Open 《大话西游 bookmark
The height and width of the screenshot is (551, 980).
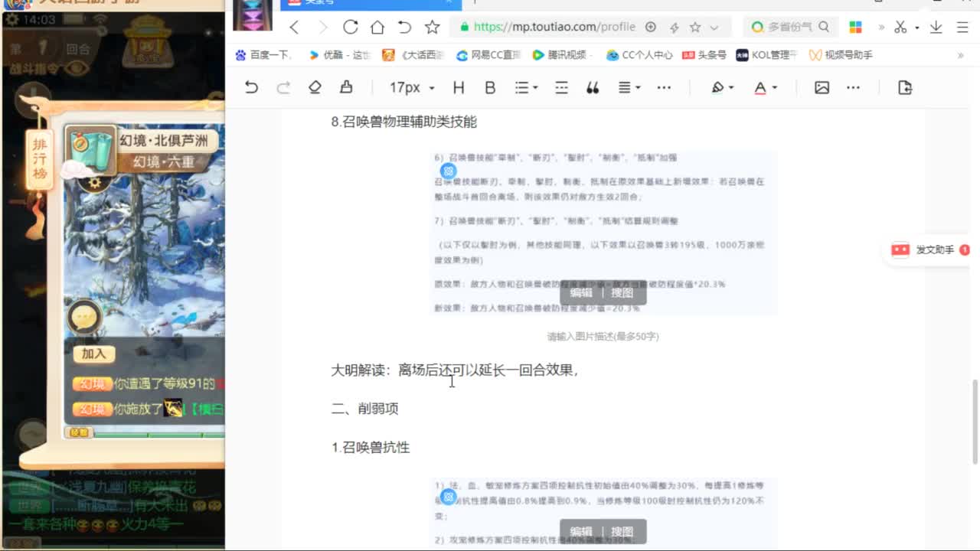point(413,55)
